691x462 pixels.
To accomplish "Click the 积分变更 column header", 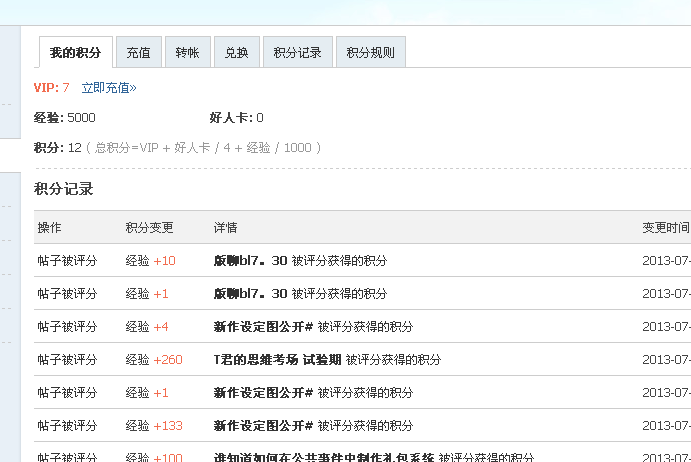I will [149, 227].
